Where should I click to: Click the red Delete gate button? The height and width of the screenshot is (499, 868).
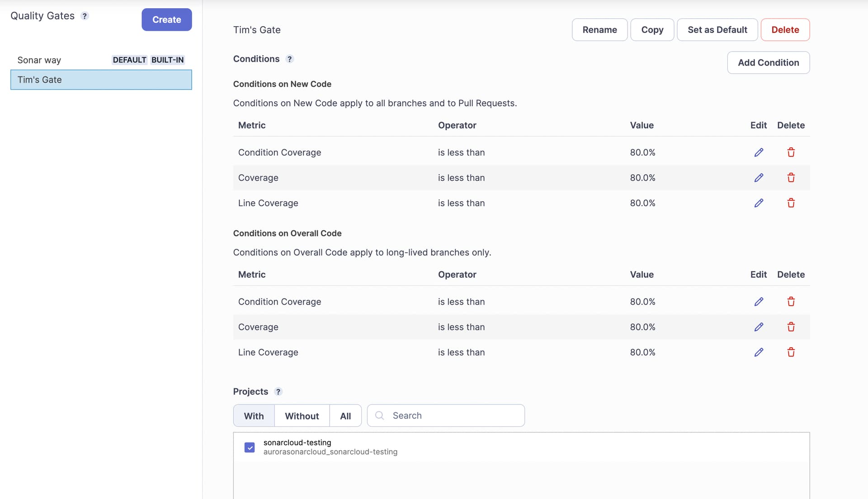click(785, 30)
